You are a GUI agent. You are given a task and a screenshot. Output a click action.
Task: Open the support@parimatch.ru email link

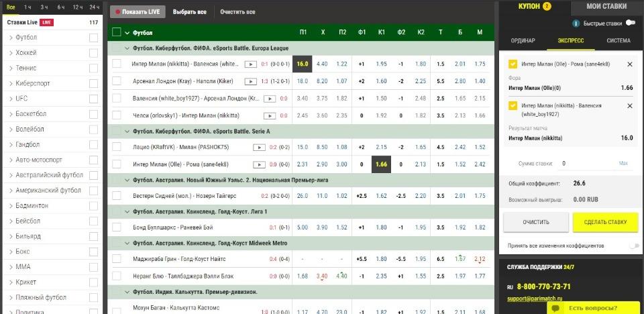click(535, 299)
